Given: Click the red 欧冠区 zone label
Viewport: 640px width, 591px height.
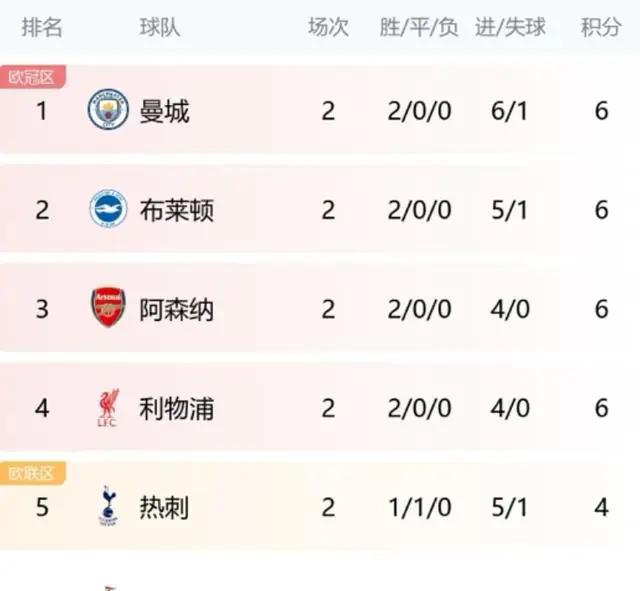Looking at the screenshot, I should 33,77.
